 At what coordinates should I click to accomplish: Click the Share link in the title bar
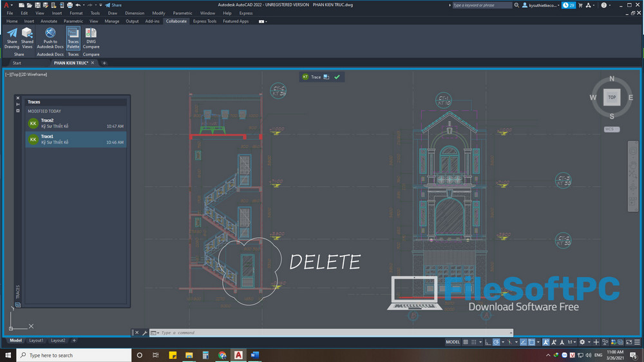113,5
